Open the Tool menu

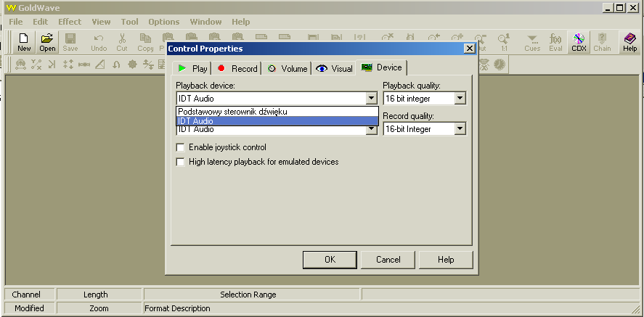[129, 22]
